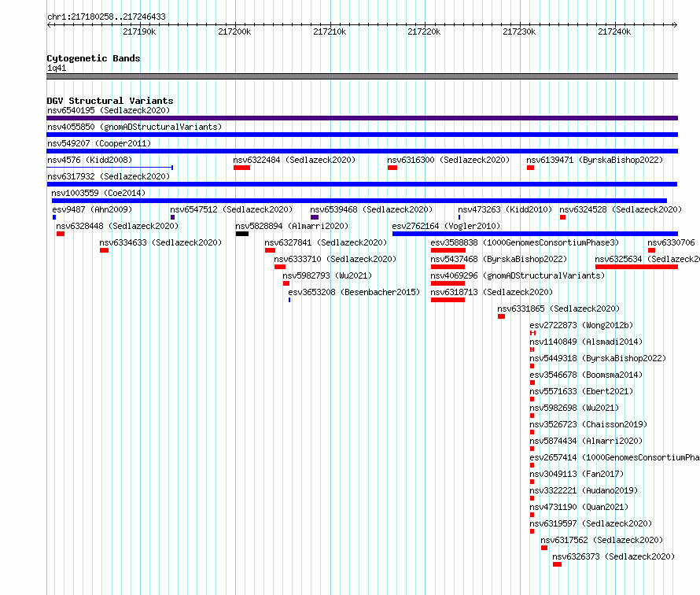Select esv3546678 (Boomsma2014) label
Screen dimensions: 700x595
tap(586, 375)
